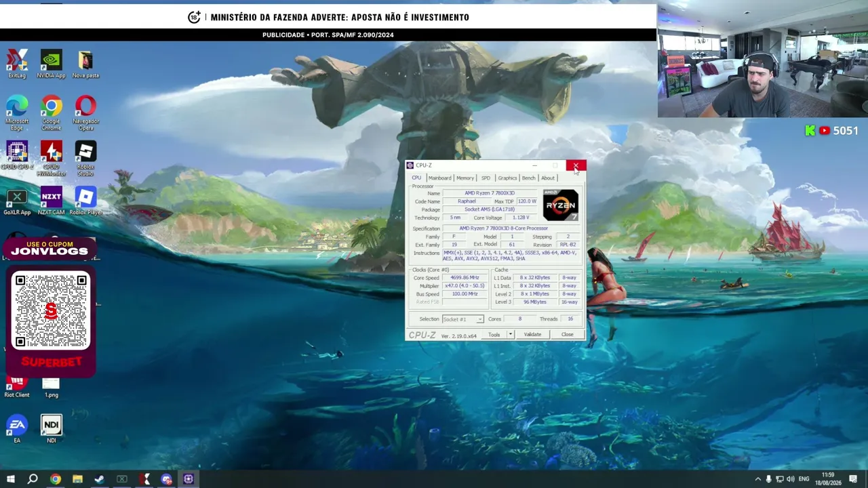Launch the EA app from the desktop
Screen dimensions: 868x488
[17, 429]
